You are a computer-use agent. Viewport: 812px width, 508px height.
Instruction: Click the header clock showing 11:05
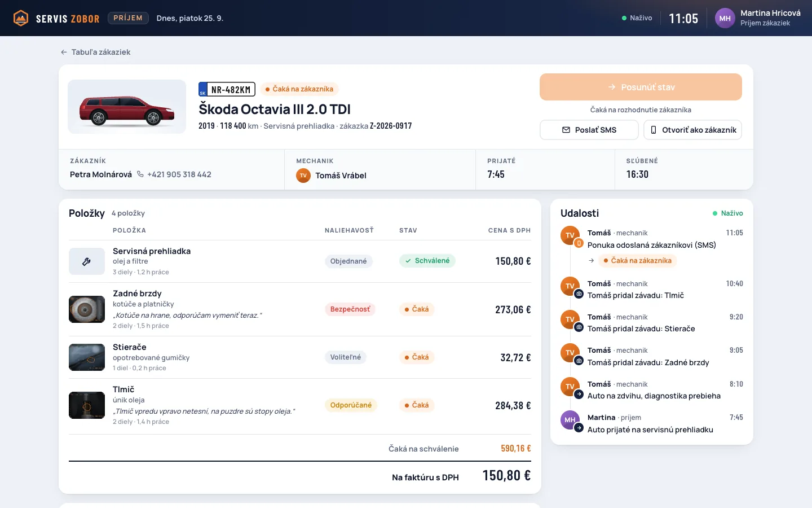(x=683, y=19)
